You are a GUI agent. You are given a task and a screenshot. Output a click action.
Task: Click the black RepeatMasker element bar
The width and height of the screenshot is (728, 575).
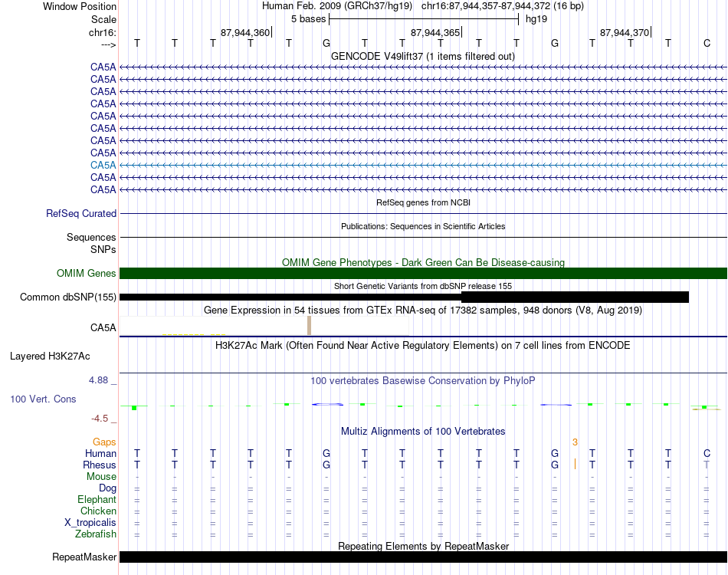click(x=423, y=557)
